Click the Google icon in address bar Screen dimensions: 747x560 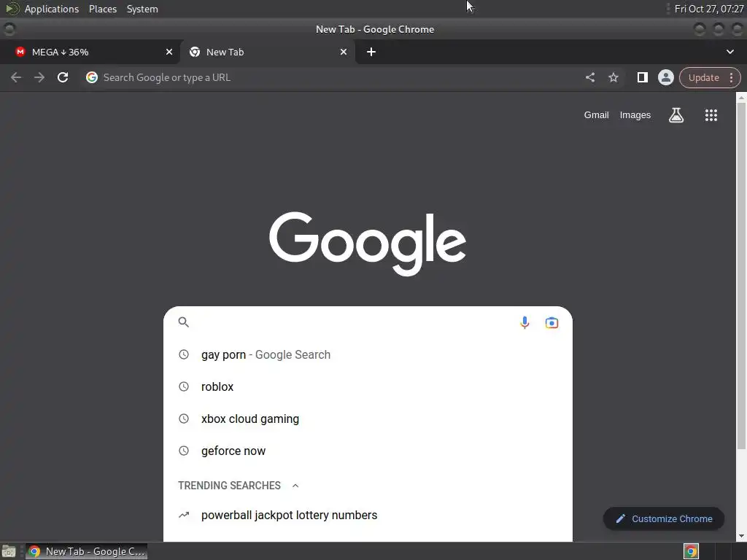pyautogui.click(x=92, y=77)
